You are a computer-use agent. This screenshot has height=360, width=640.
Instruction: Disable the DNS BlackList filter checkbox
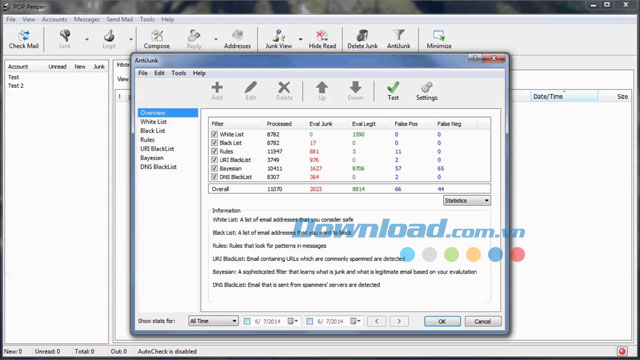[x=214, y=177]
